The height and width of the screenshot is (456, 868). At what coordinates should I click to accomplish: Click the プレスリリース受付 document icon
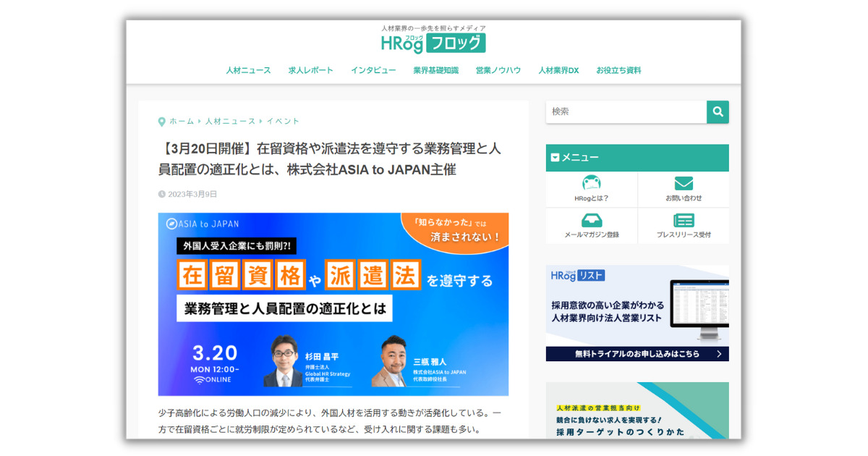click(684, 221)
